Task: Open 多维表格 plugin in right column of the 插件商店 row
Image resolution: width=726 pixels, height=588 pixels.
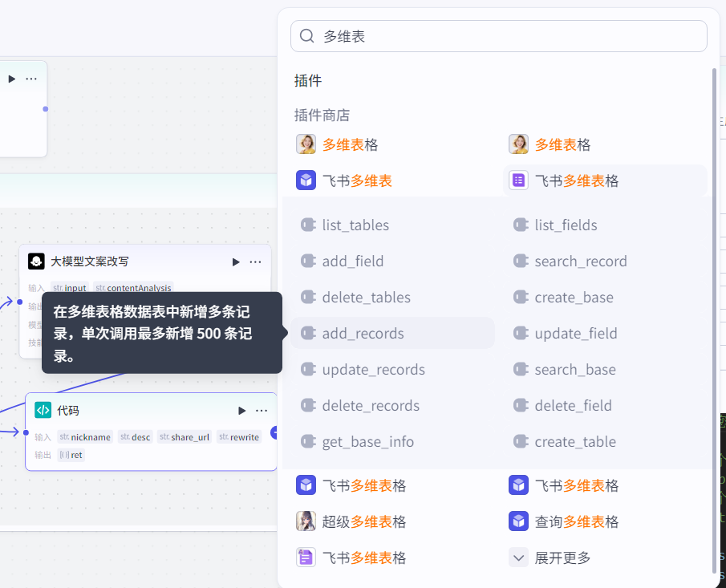Action: pyautogui.click(x=550, y=144)
